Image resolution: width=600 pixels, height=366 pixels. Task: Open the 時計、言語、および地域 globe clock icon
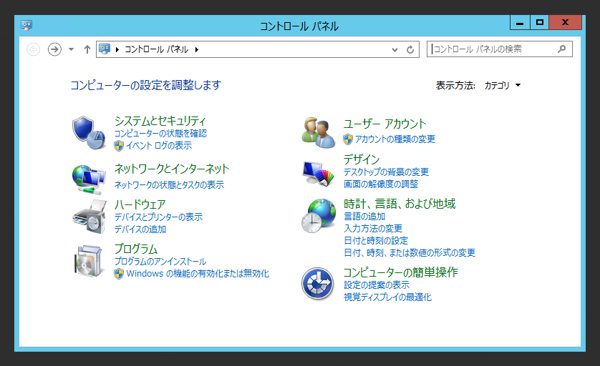pos(318,216)
